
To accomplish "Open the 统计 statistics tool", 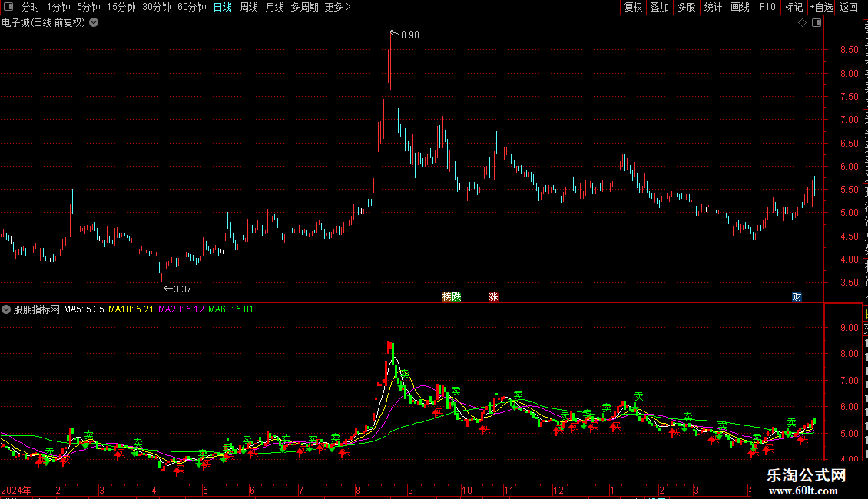I will point(712,7).
